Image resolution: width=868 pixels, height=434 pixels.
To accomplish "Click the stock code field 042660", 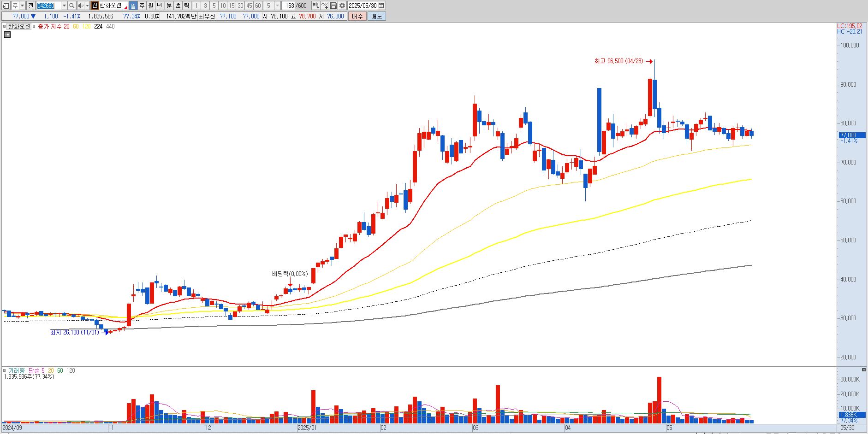I will tap(48, 6).
